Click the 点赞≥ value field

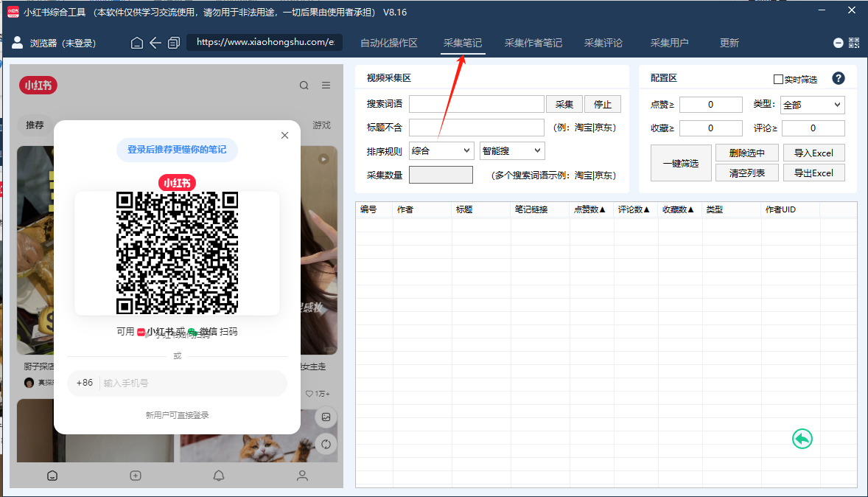(711, 105)
